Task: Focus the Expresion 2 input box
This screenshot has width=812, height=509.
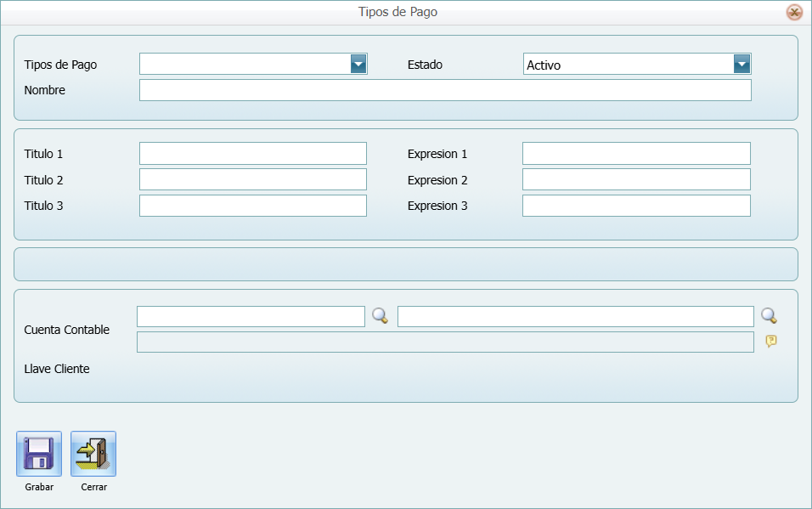Action: point(636,180)
